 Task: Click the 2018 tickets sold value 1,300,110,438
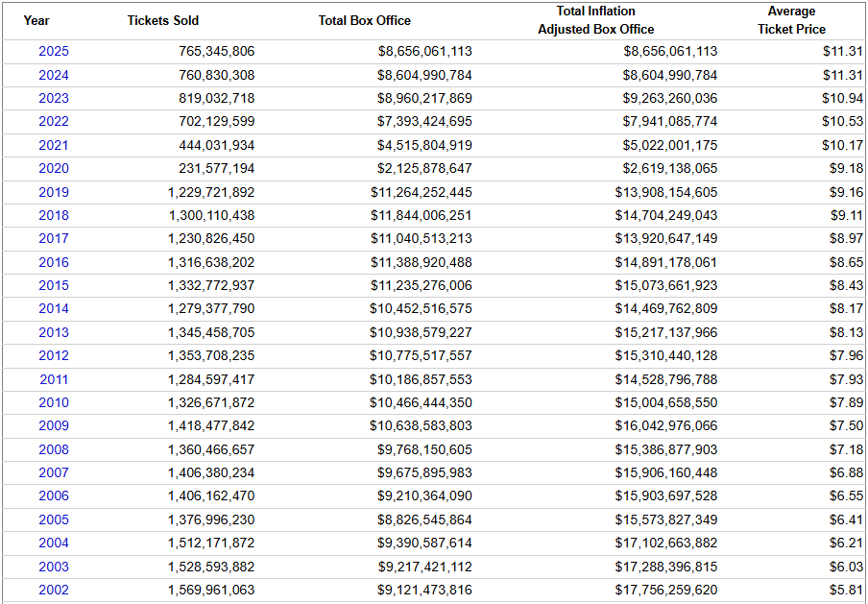coord(211,215)
